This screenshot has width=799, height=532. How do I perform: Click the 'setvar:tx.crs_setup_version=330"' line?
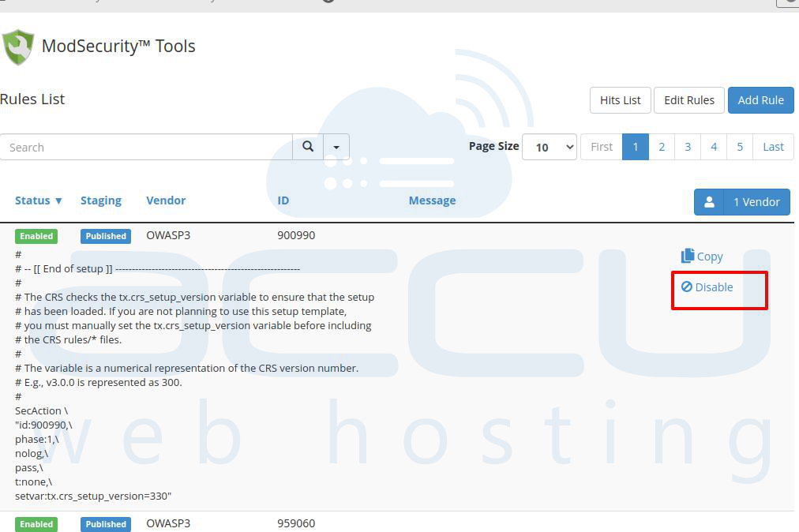tap(93, 496)
